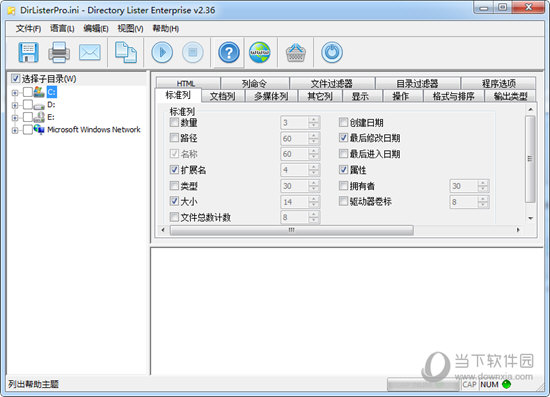
Task: Select the E: drive icon
Action: tap(39, 117)
